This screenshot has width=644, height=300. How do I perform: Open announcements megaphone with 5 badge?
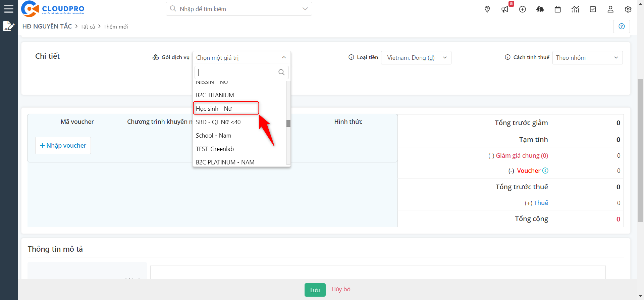[x=505, y=9]
